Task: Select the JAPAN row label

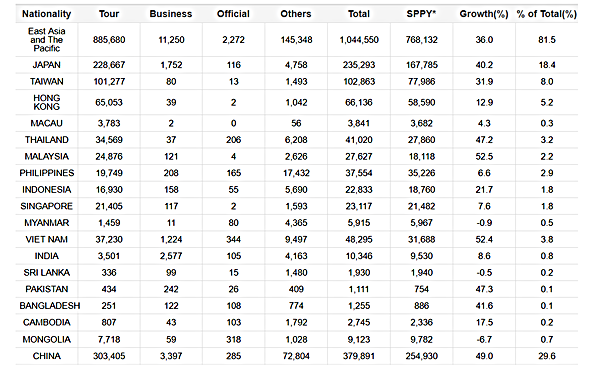Action: click(47, 65)
